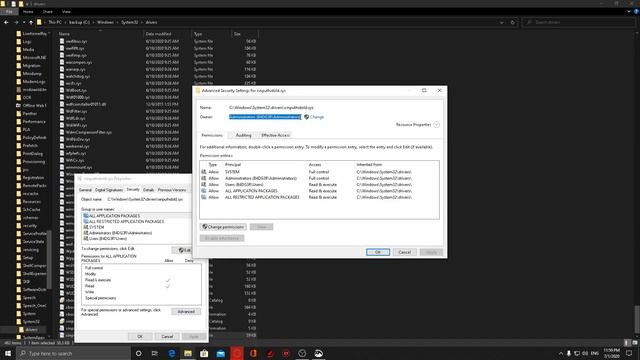Click Cancel in Advanced Security Settings
This screenshot has height=360, width=640.
click(404, 252)
